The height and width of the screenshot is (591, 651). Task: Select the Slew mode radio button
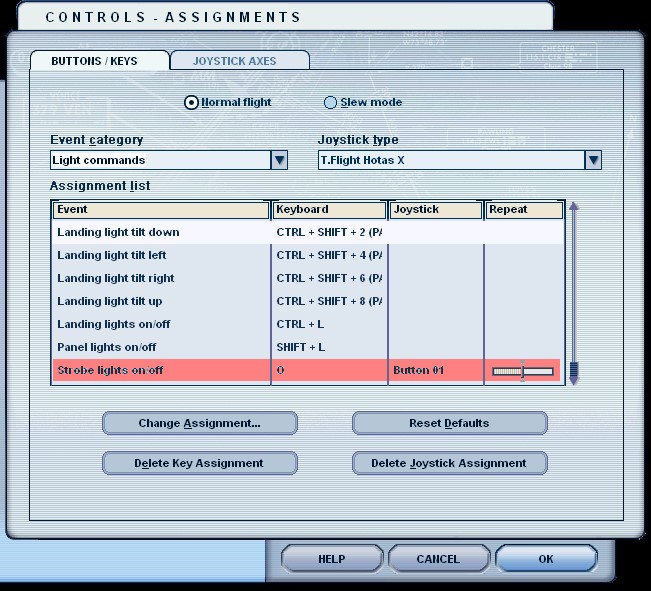tap(331, 102)
